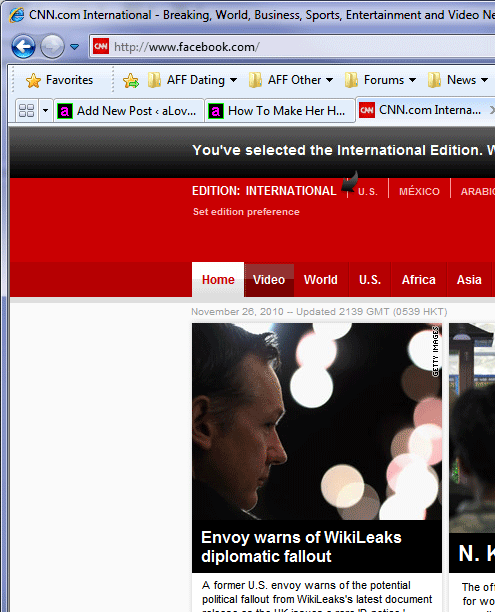Image resolution: width=495 pixels, height=612 pixels.
Task: Click the Quick Tabs grid icon
Action: (27, 110)
